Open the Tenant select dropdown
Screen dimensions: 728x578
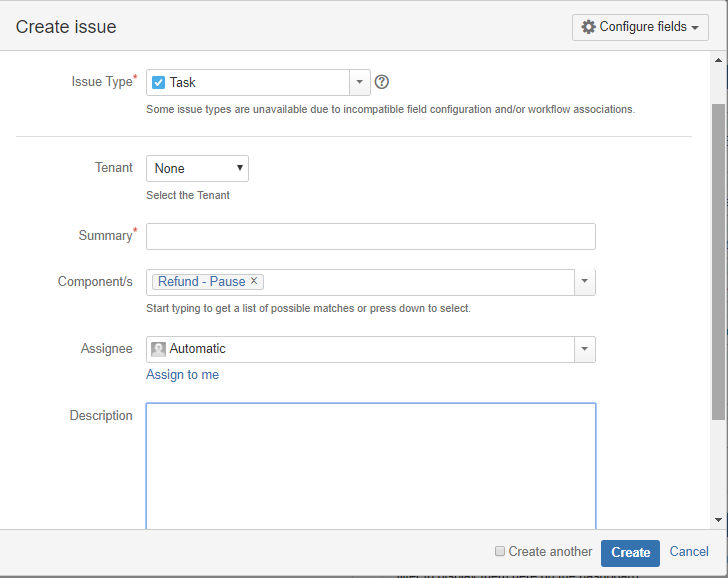point(197,168)
